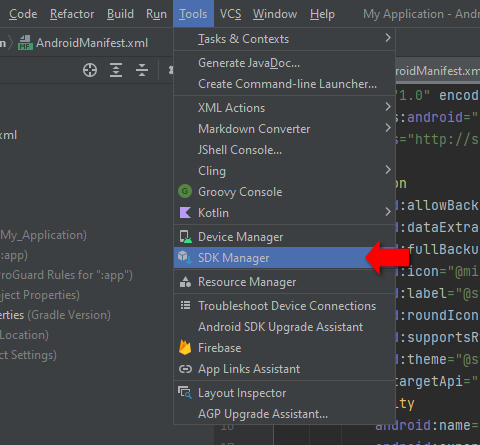
Task: Select the "Settings)" tree row
Action: (28, 355)
